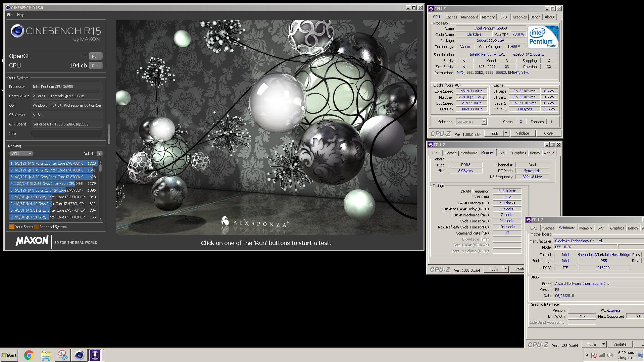Click the ranking list scrollbar thumb

point(100,168)
